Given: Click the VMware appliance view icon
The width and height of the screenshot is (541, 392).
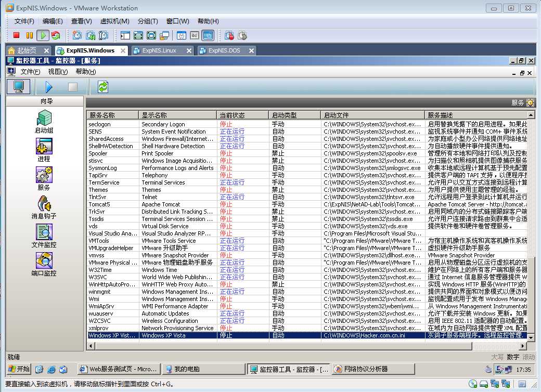Looking at the screenshot, I should tap(195, 35).
